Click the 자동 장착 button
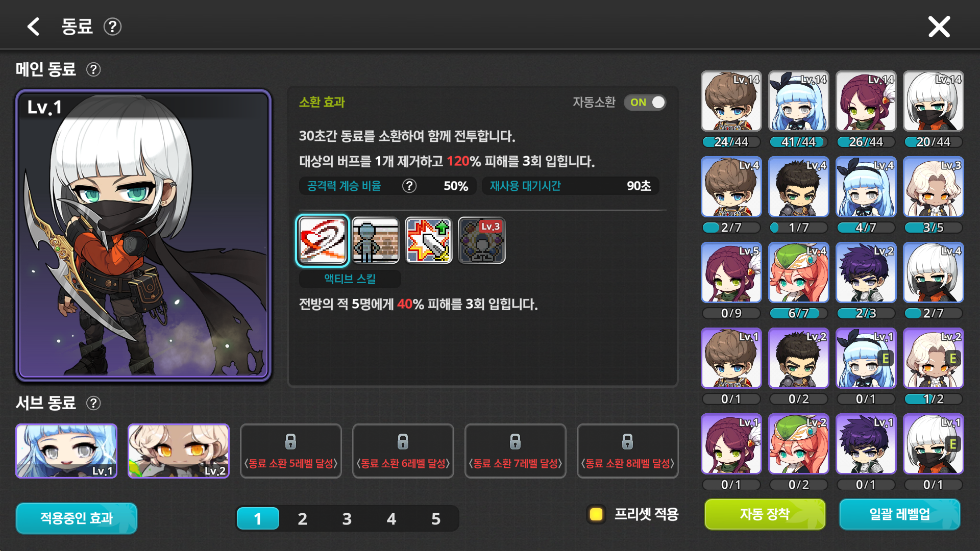Screen dimensions: 980x551 click(x=765, y=514)
